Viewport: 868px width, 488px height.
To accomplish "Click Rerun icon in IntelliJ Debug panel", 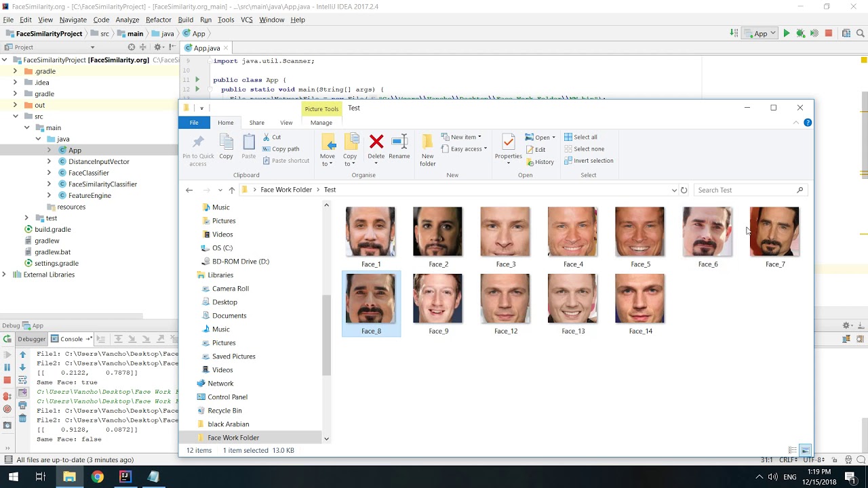I will (7, 339).
